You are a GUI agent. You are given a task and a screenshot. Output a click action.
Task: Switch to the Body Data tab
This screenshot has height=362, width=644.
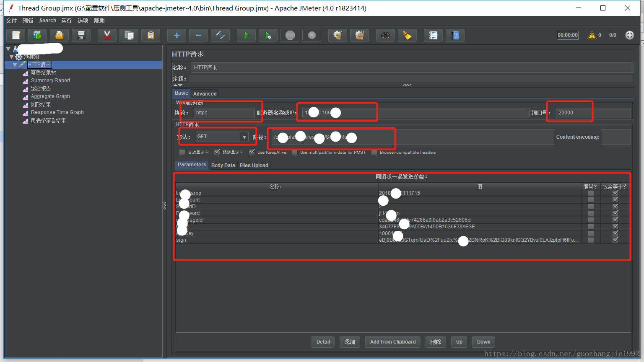coord(223,165)
